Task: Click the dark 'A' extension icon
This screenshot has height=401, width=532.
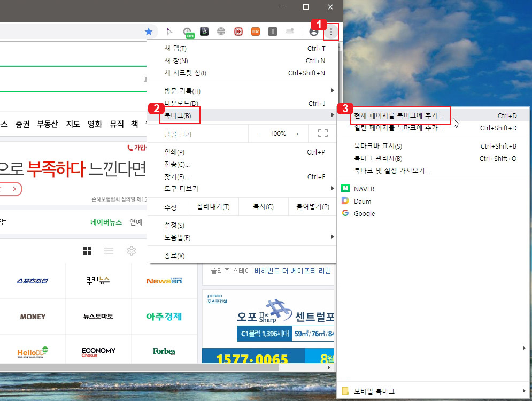Action: (204, 32)
